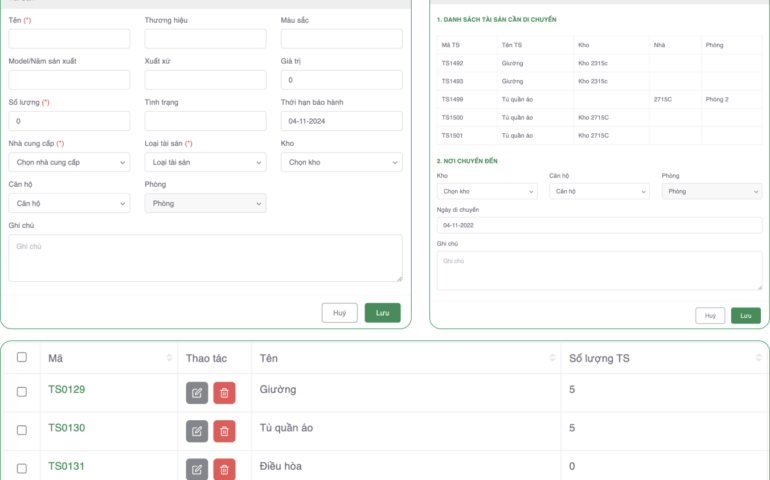Edit the Điều hòa asset TS0131
This screenshot has width=770, height=480.
click(x=197, y=469)
